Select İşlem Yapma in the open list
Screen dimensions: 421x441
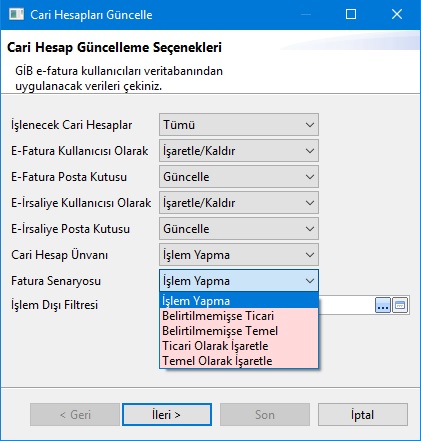[x=239, y=301]
